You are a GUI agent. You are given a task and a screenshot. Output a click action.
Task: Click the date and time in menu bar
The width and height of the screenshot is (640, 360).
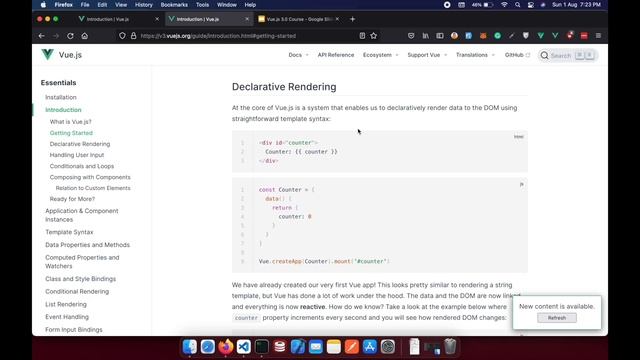tap(576, 5)
